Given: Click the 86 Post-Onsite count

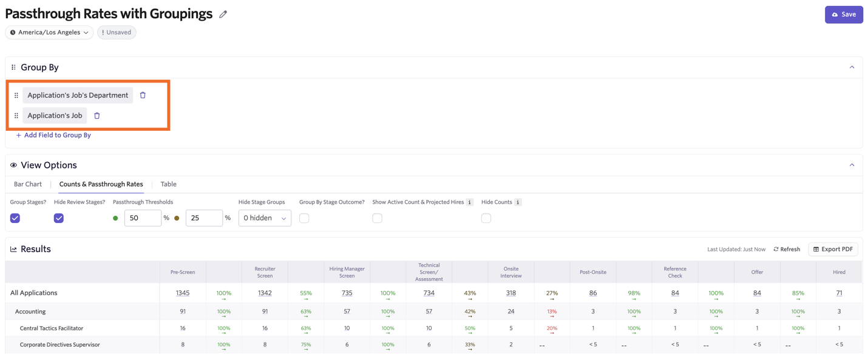Looking at the screenshot, I should point(593,293).
